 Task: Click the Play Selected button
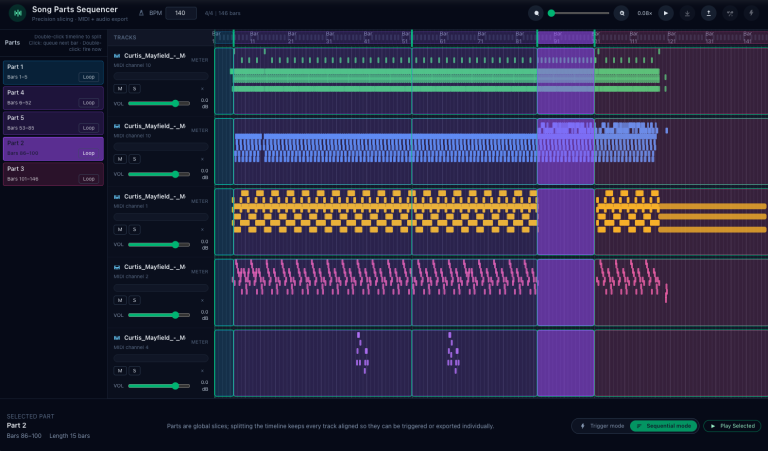click(732, 426)
